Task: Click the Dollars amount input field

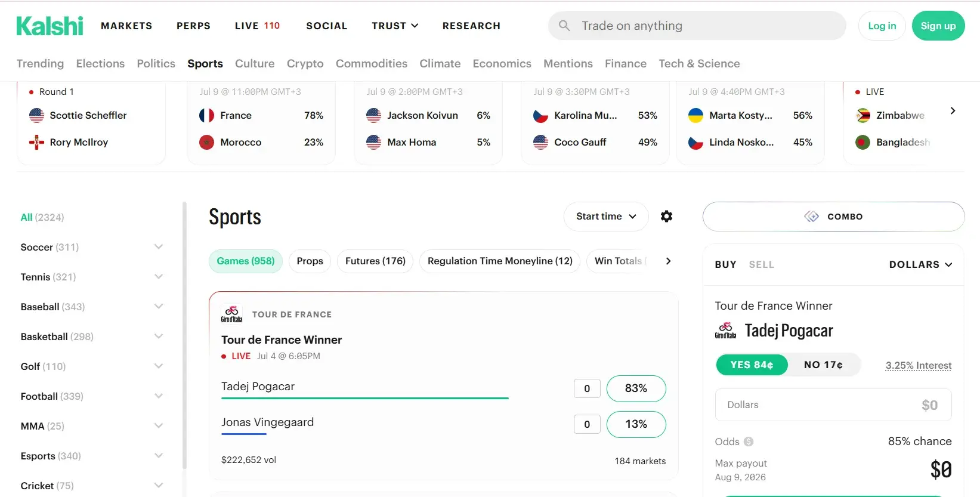Action: [x=833, y=405]
